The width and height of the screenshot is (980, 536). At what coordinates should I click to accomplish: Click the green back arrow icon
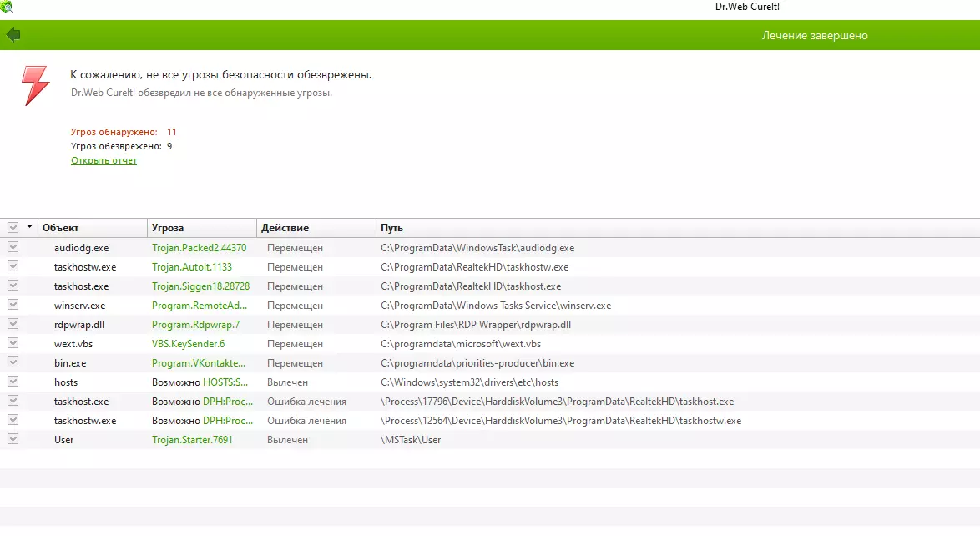point(13,35)
